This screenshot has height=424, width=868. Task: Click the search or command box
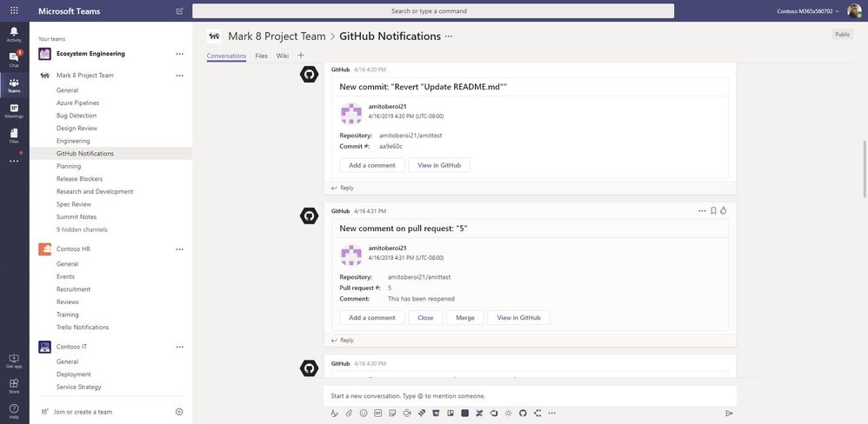pyautogui.click(x=433, y=11)
